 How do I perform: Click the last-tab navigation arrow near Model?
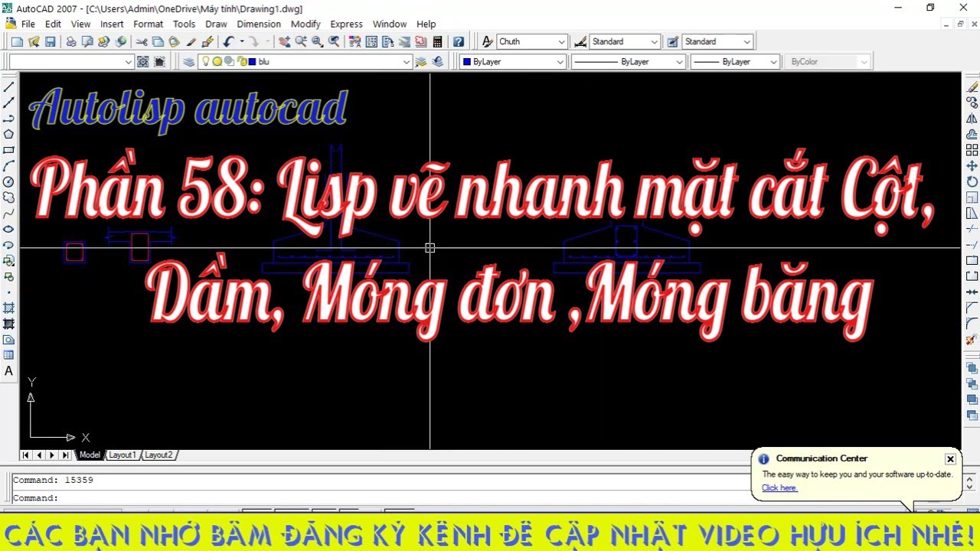(66, 455)
